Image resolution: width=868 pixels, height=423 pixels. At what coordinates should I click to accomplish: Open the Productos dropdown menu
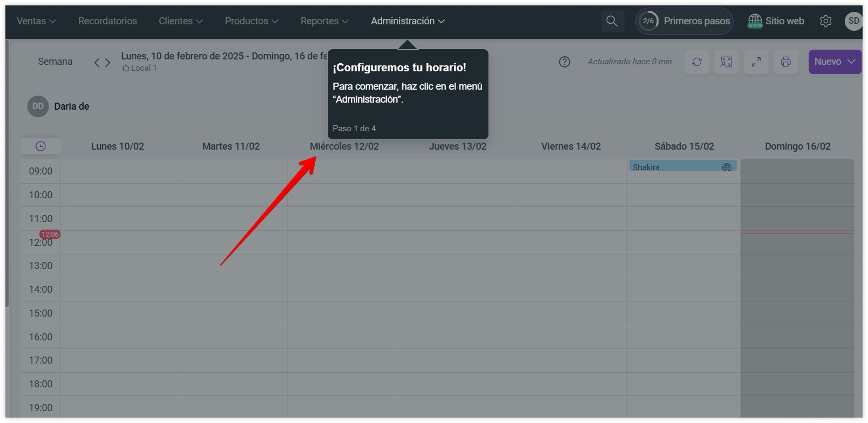[x=252, y=21]
